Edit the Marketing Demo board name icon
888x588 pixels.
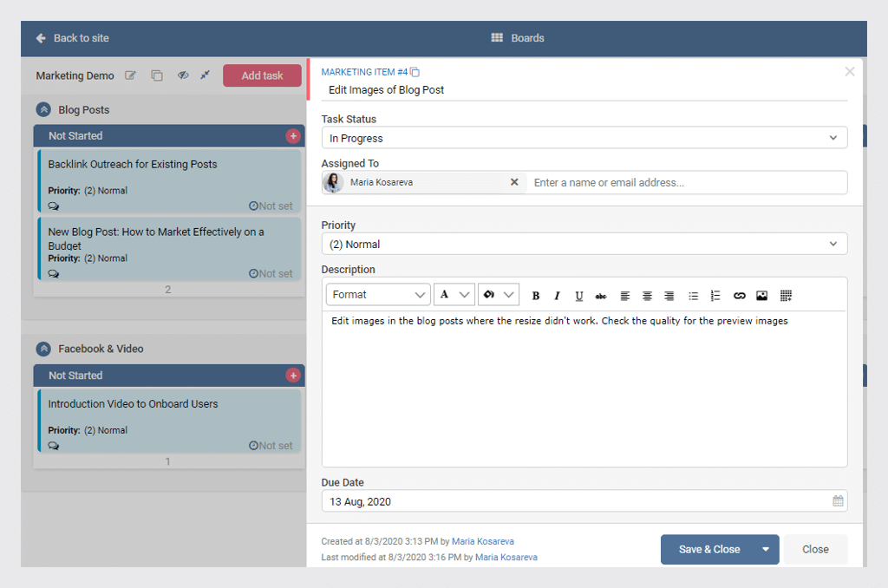(130, 75)
